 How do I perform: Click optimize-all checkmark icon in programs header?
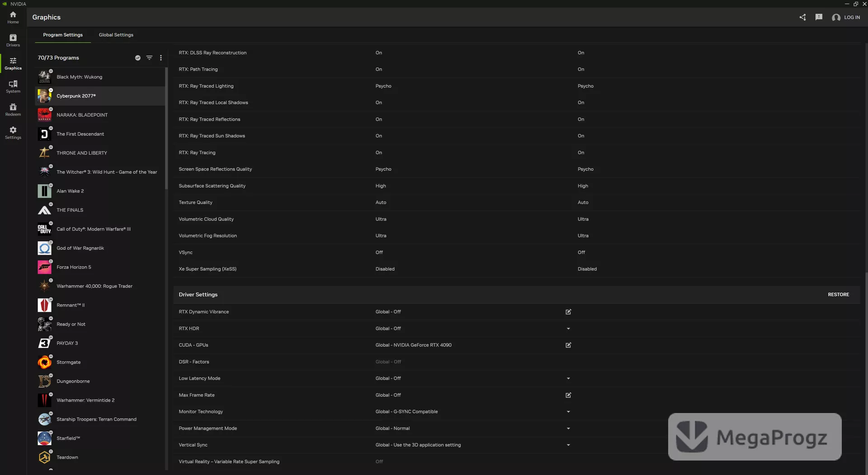(138, 58)
